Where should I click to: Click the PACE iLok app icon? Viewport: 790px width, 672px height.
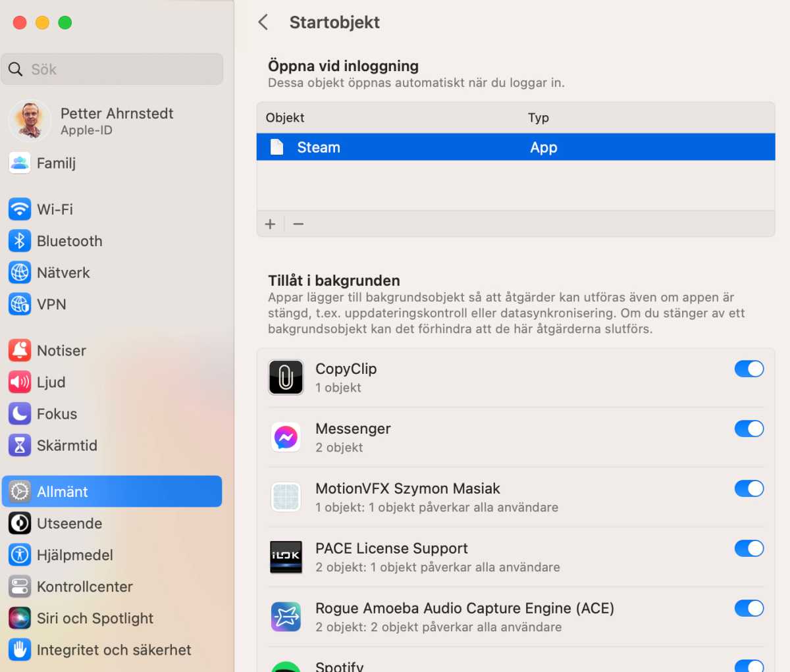click(x=286, y=557)
